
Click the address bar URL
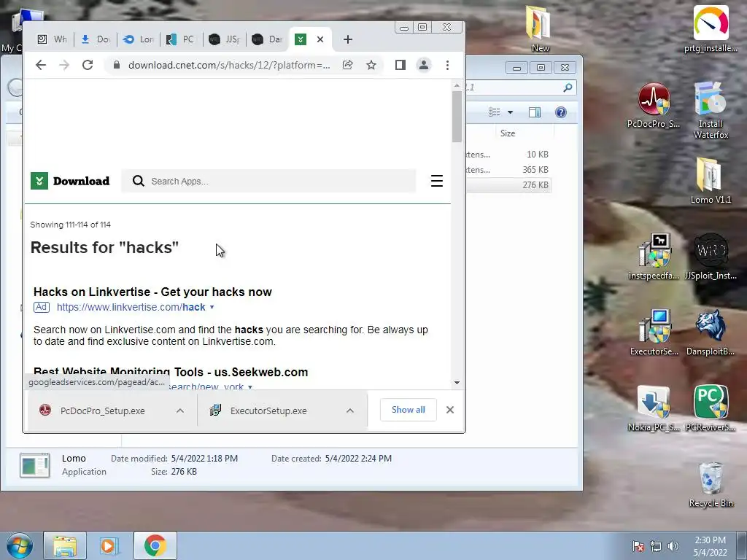228,65
